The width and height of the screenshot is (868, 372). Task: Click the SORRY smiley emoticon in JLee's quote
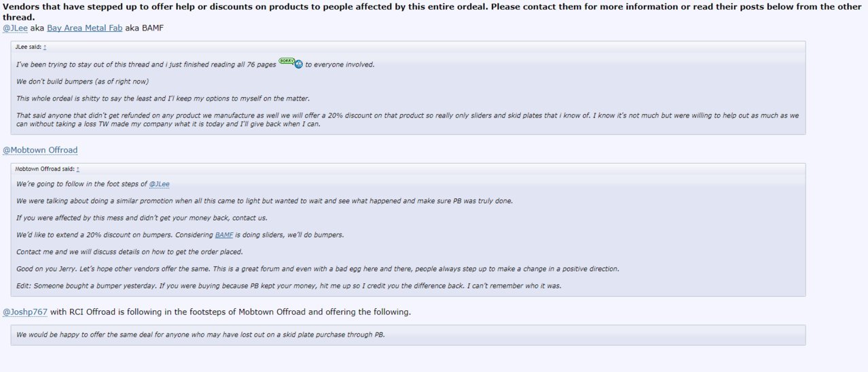[291, 63]
